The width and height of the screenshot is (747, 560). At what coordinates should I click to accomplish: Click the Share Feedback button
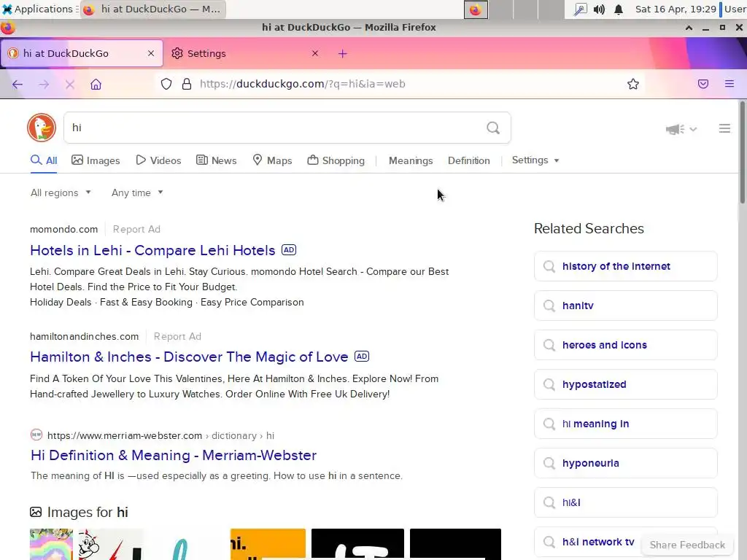pyautogui.click(x=687, y=545)
